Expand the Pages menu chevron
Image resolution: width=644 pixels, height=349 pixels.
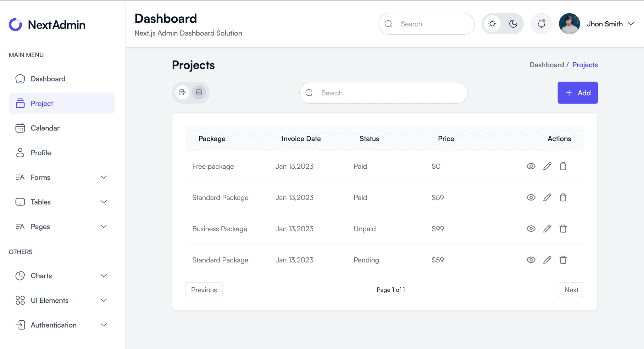[x=104, y=226]
